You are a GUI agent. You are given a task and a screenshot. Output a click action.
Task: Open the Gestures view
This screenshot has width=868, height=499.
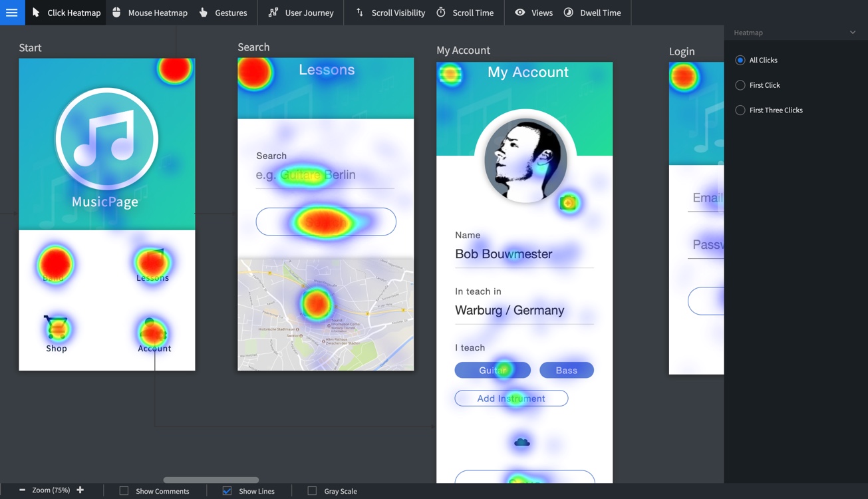pyautogui.click(x=223, y=13)
